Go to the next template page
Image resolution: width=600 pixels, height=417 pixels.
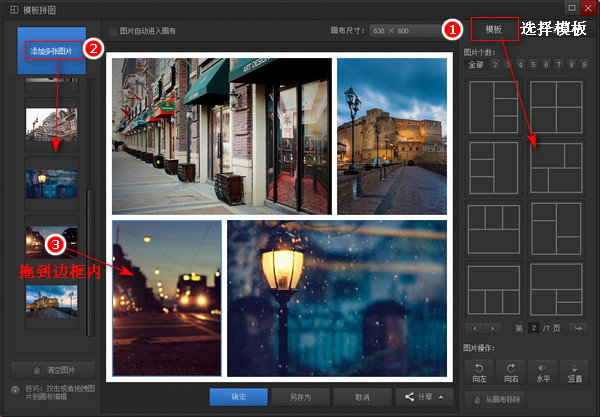[493, 328]
